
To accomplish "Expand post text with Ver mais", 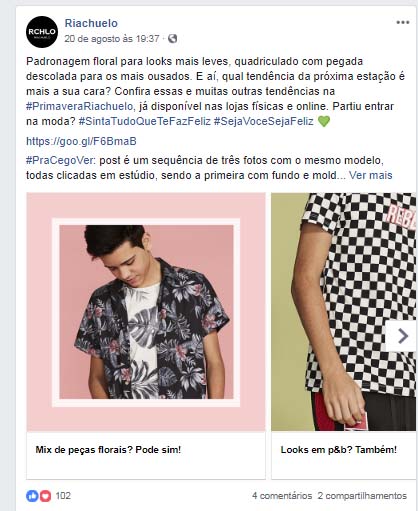I will [371, 175].
